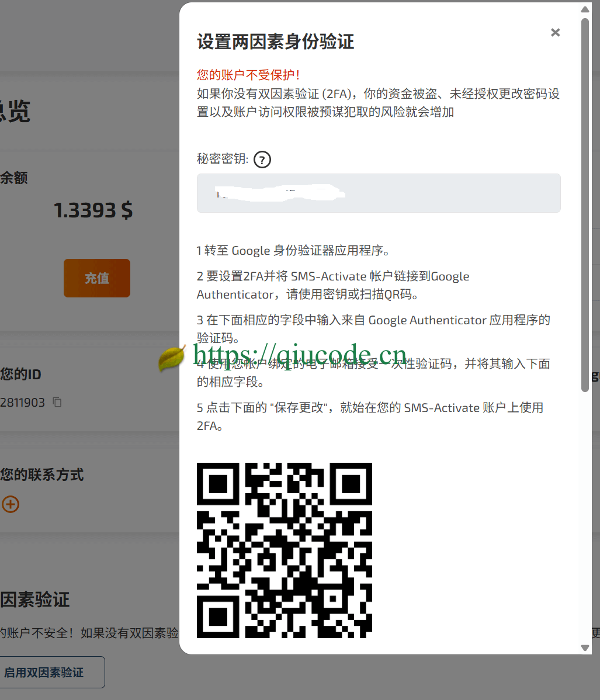Click the scrollbar up arrow in the dialog

coord(585,9)
